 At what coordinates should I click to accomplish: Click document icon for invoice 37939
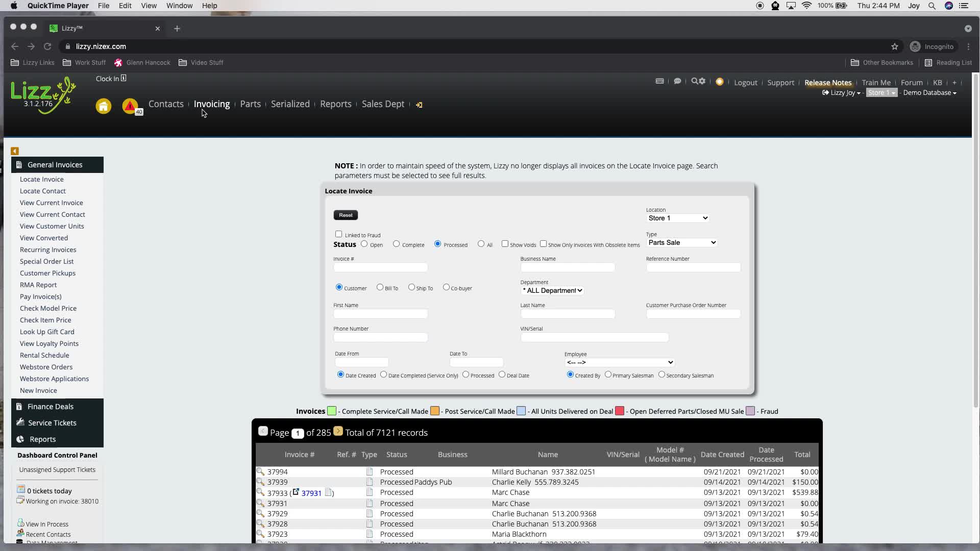point(370,482)
